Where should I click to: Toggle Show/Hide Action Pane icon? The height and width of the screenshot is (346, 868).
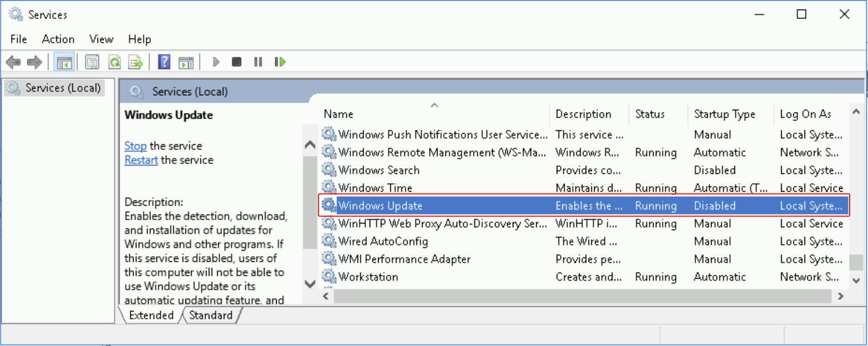tap(186, 62)
